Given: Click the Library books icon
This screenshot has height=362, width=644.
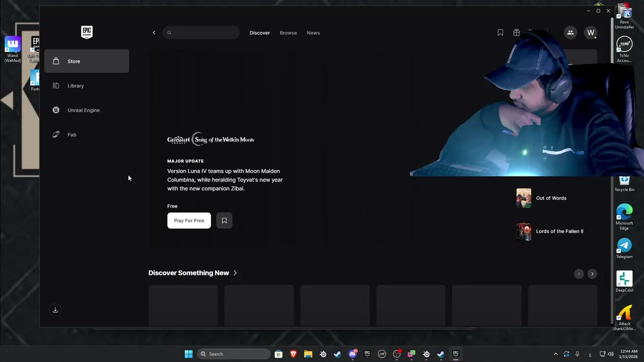Looking at the screenshot, I should pyautogui.click(x=56, y=85).
